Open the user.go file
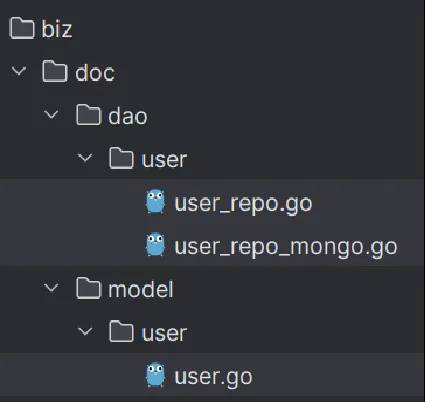This screenshot has height=402, width=425. [213, 377]
